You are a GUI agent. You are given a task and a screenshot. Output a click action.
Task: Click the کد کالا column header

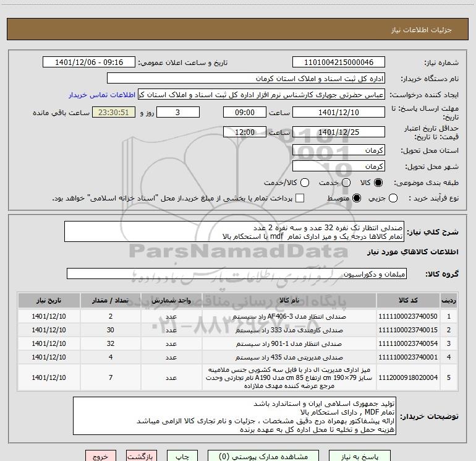(408, 300)
